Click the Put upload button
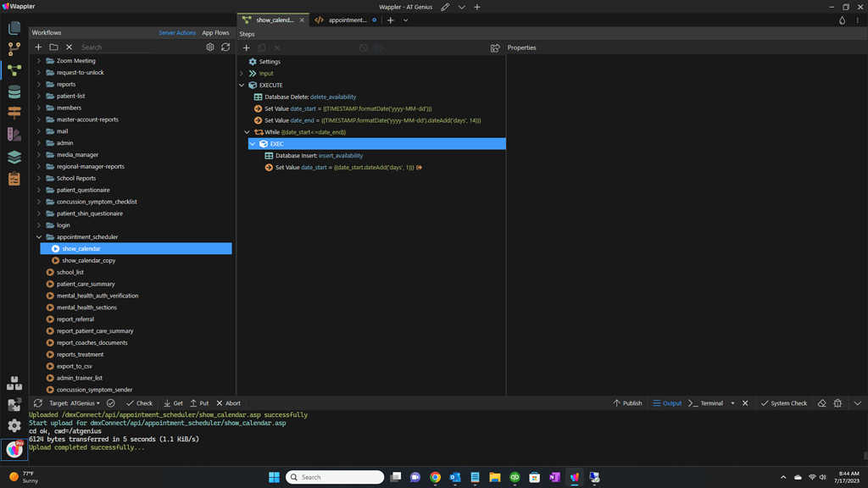 (200, 403)
